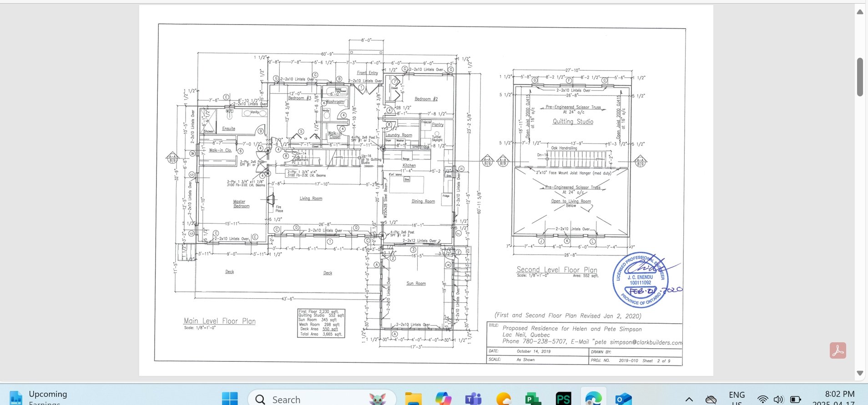Open the clock and date panel
This screenshot has width=868, height=405.
[839, 397]
